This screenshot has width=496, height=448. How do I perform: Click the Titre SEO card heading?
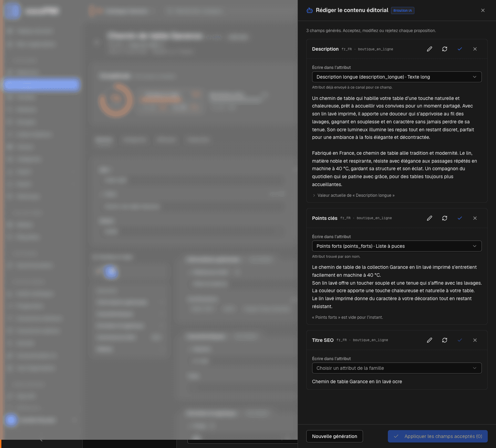[x=323, y=340]
